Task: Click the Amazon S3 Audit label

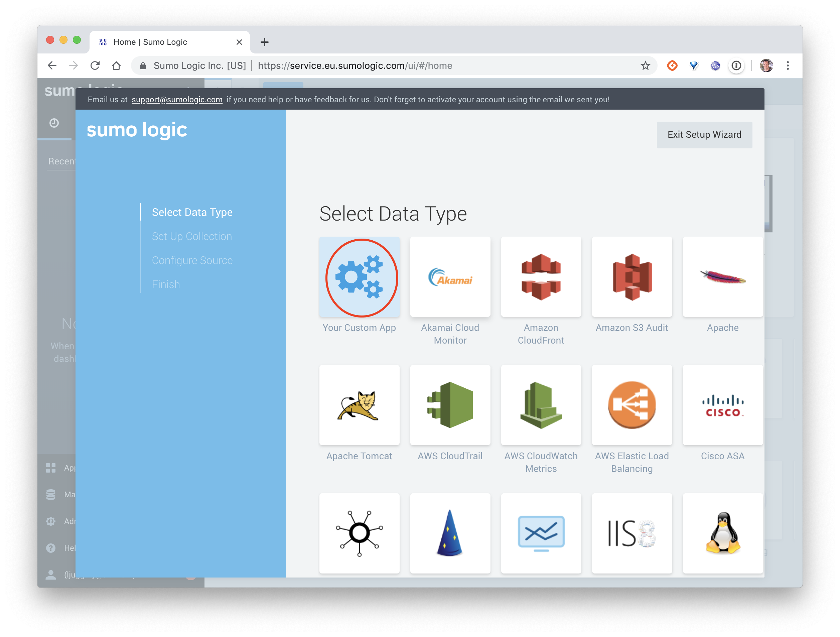Action: [632, 328]
